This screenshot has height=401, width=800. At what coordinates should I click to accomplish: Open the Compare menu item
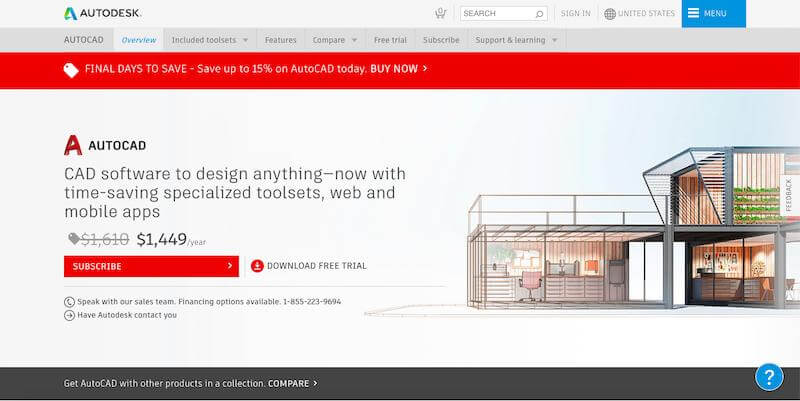[x=329, y=40]
